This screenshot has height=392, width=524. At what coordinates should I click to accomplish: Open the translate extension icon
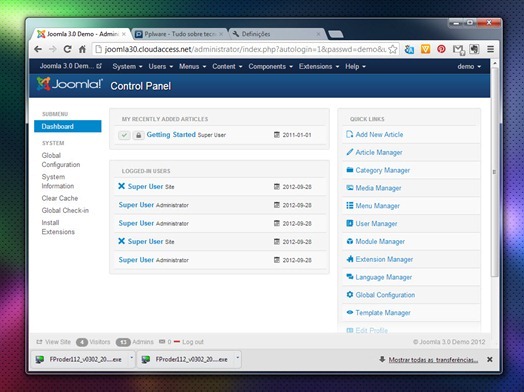click(x=409, y=49)
